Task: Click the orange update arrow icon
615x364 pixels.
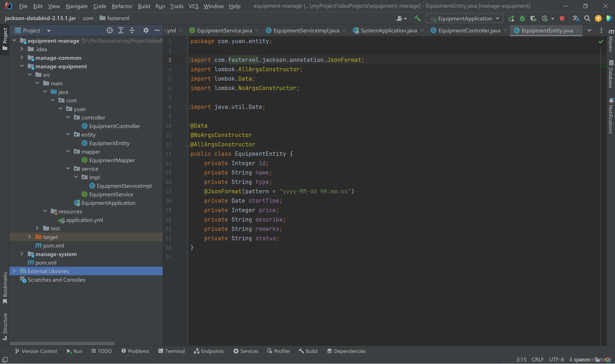Action: pyautogui.click(x=598, y=19)
